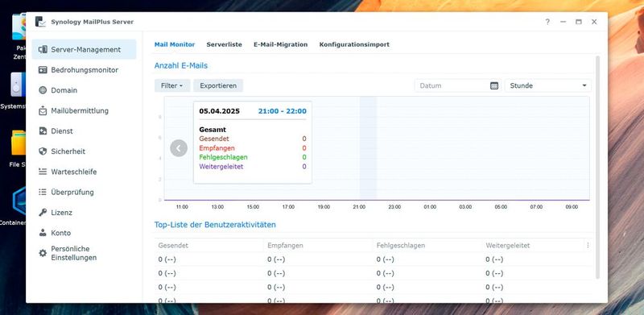
Task: Click the Systemsteuerung desktop icon
Action: pyautogui.click(x=18, y=85)
